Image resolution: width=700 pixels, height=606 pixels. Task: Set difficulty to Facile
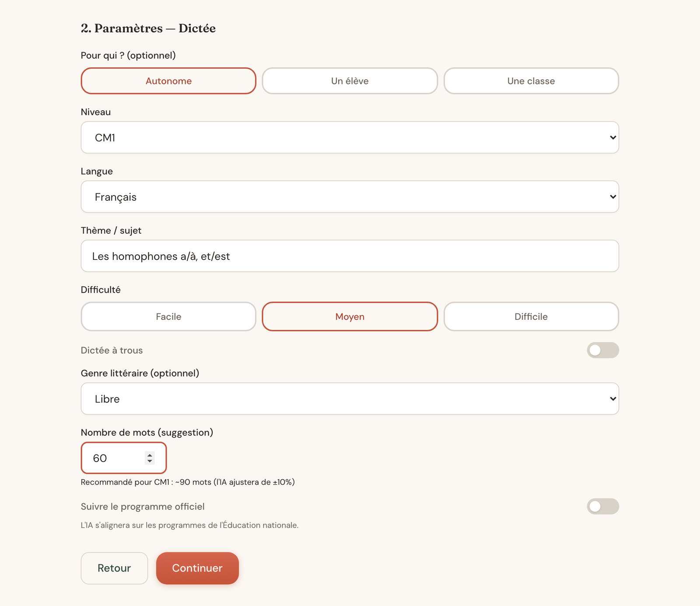coord(168,316)
